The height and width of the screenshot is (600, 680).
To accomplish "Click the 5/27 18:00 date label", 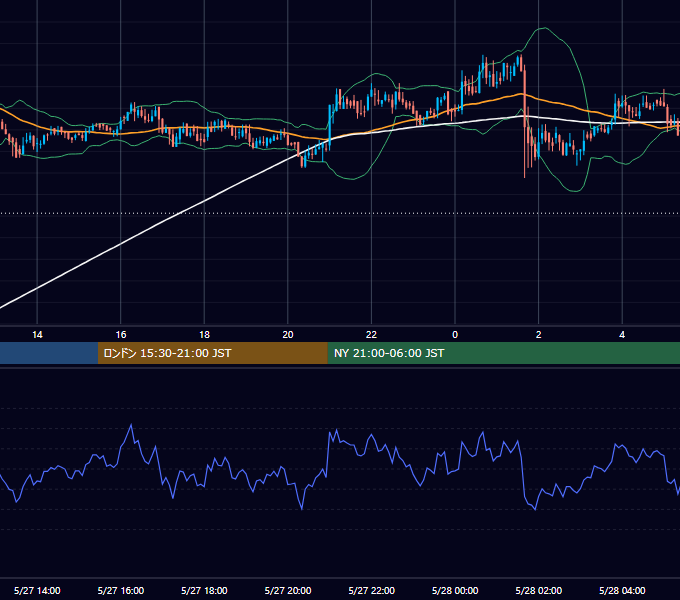I will point(204,590).
